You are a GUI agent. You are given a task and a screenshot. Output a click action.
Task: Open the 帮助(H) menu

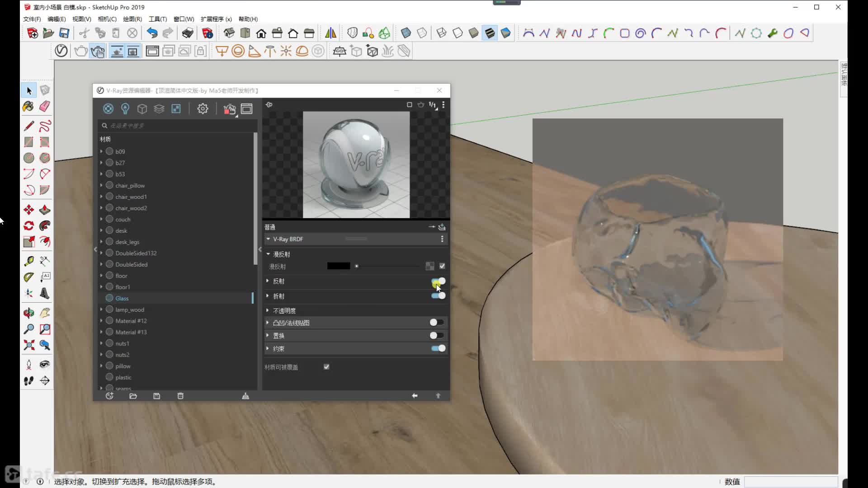tap(248, 19)
